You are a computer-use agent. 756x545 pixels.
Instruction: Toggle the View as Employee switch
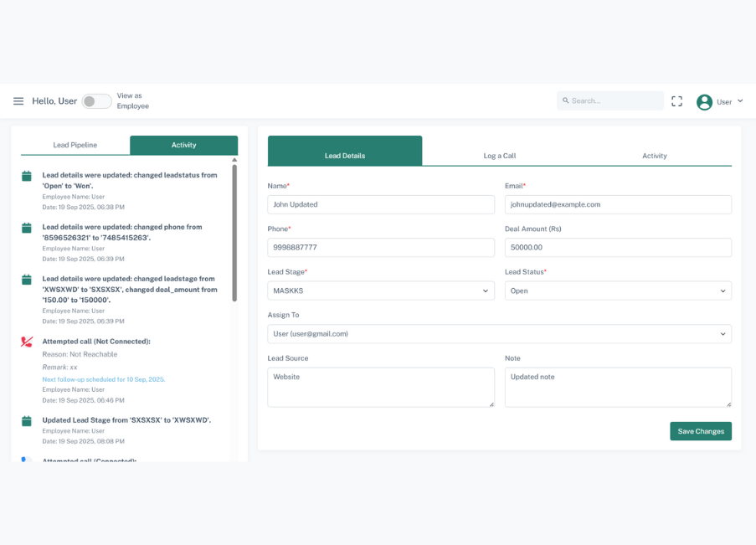point(95,100)
